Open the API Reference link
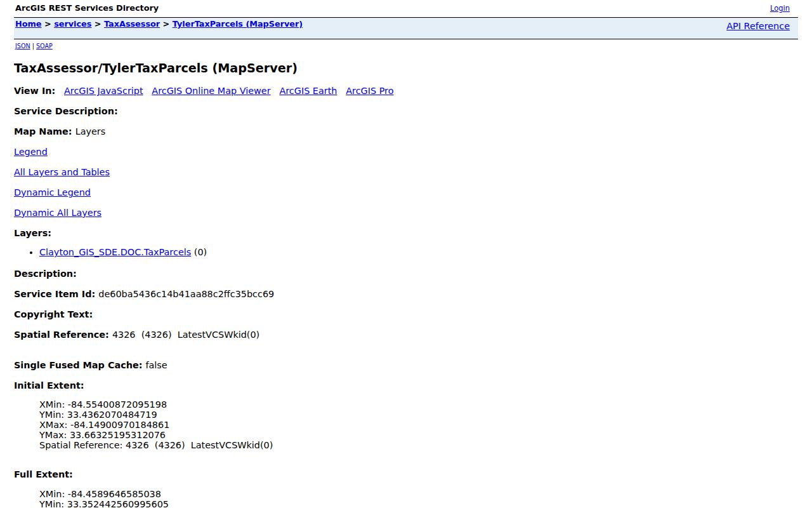This screenshot has height=508, width=812. tap(758, 26)
